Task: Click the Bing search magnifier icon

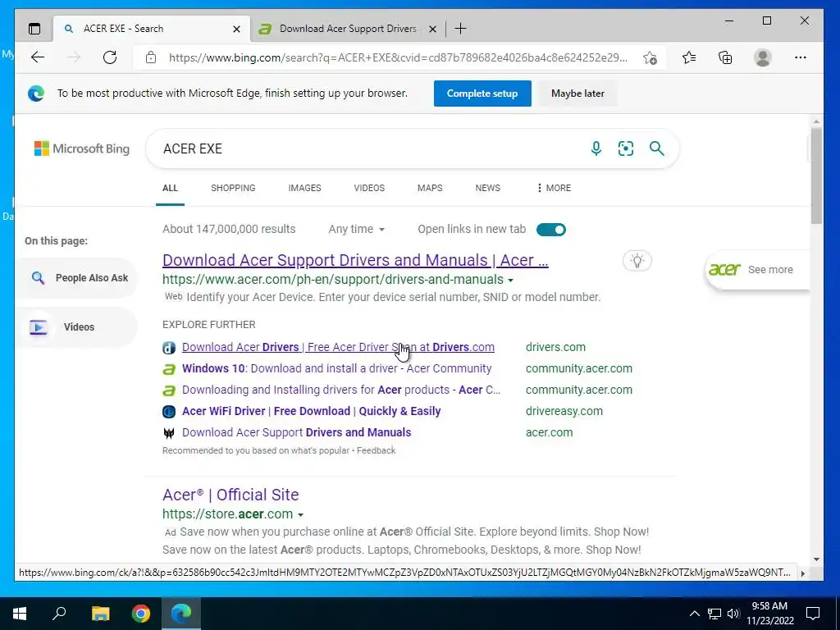Action: (x=657, y=148)
